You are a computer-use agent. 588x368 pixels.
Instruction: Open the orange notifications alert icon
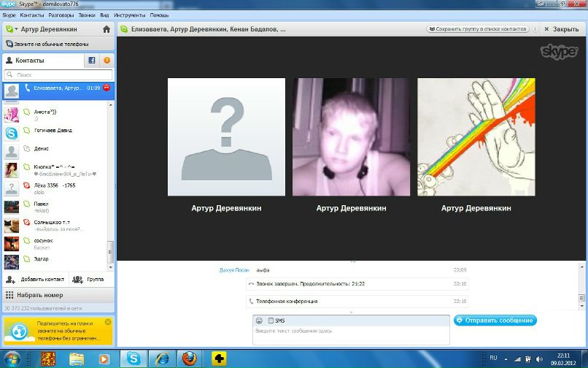coord(107,61)
